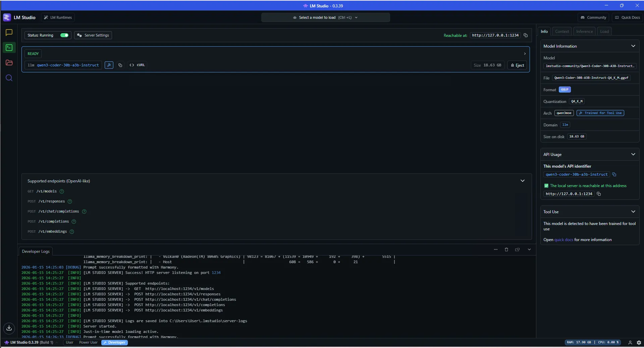Open the Discover search sidebar icon
644x348 pixels.
[9, 78]
